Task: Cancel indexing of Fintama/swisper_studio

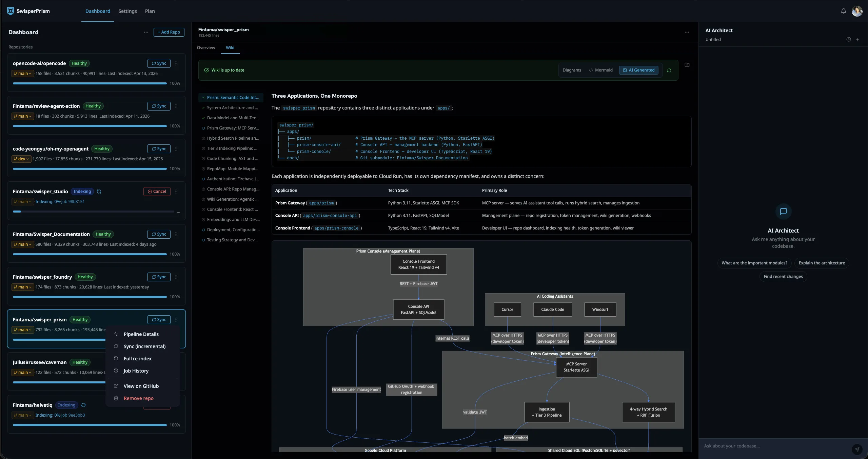Action: (x=157, y=192)
